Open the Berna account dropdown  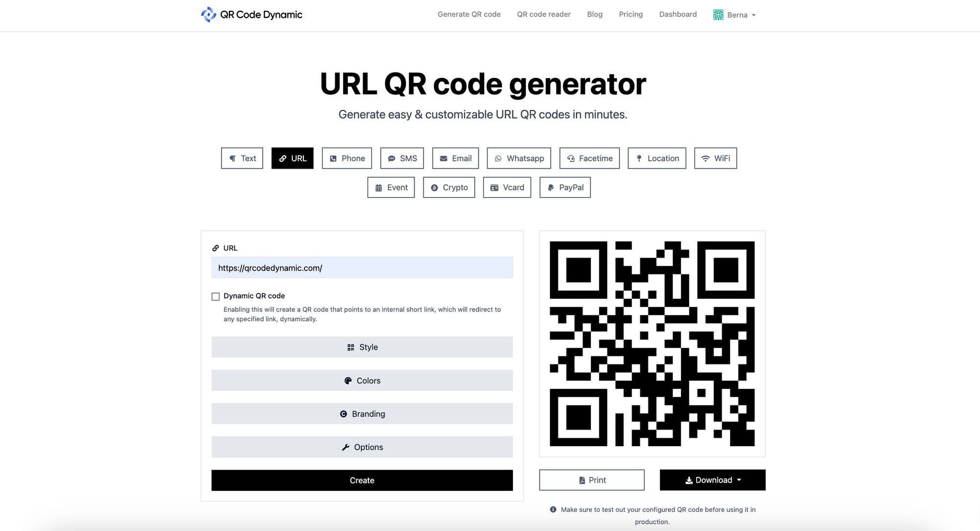tap(735, 15)
